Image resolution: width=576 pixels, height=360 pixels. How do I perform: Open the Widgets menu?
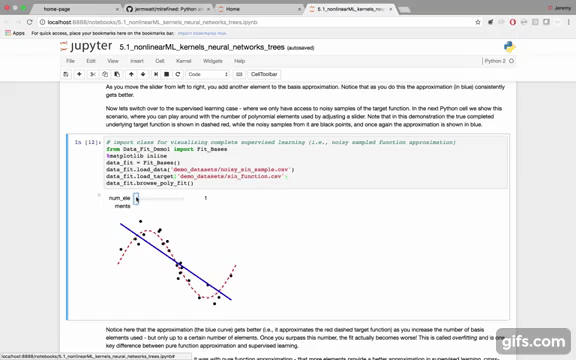(213, 61)
